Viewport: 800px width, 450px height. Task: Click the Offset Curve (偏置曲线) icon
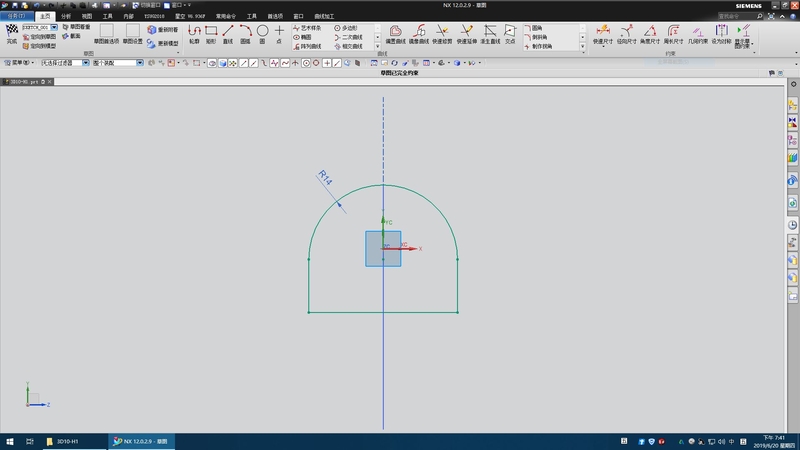click(x=396, y=32)
